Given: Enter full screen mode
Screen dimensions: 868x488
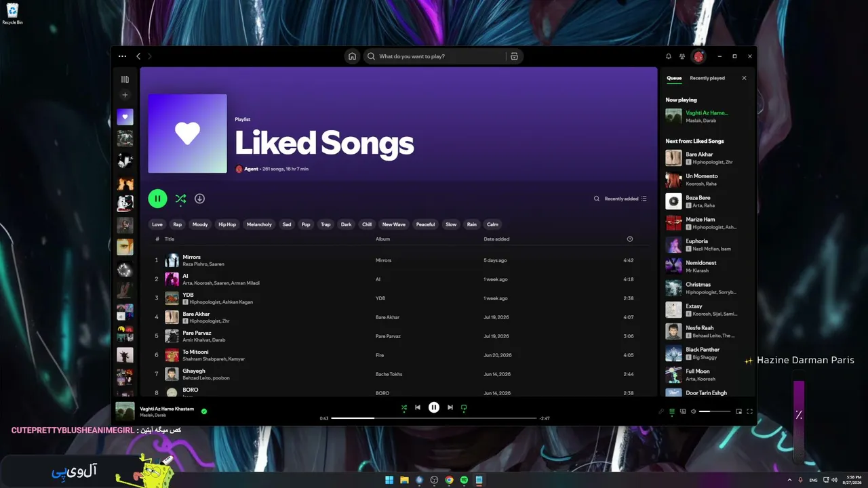Looking at the screenshot, I should [x=750, y=411].
